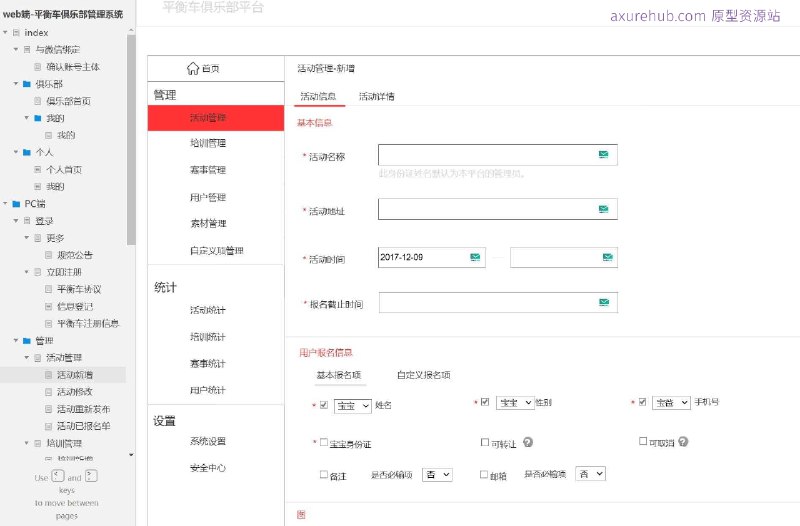Open the dropdown before 手机号
Viewport: 800px width, 526px height.
coord(671,403)
